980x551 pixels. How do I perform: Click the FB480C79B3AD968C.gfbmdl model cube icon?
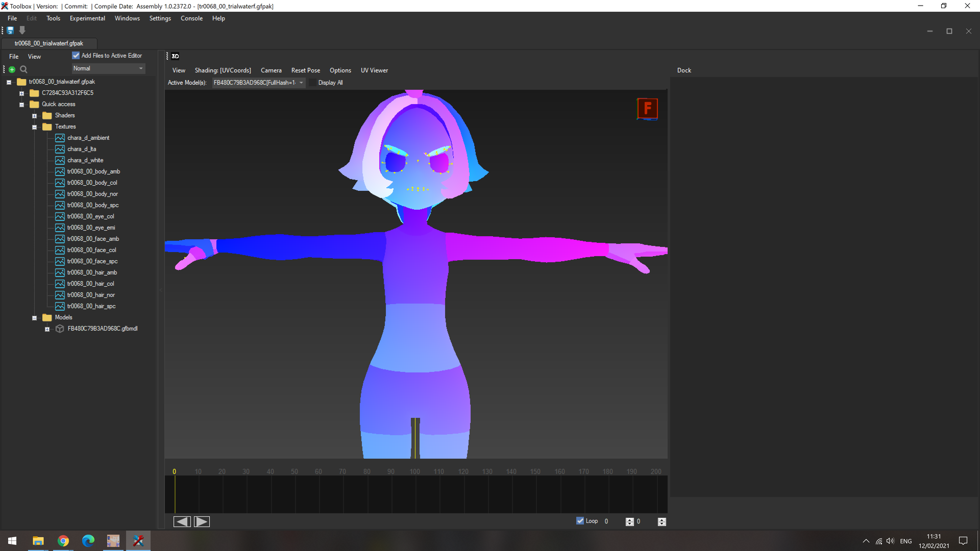pyautogui.click(x=60, y=329)
